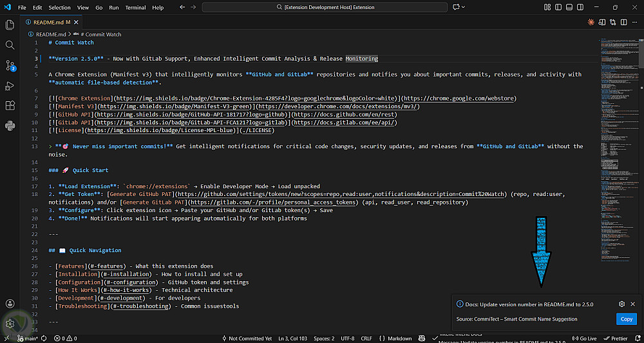The image size is (644, 343).
Task: Click the orange Claude spark icon
Action: tap(591, 22)
